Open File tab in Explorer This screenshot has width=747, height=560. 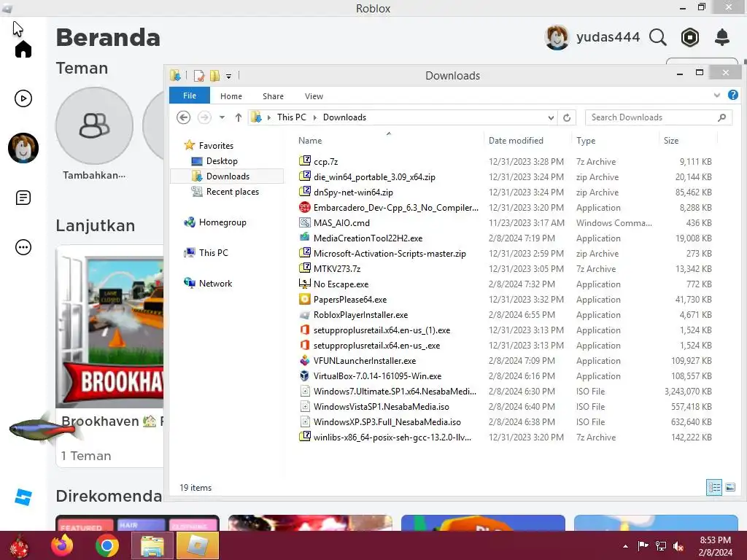click(x=190, y=96)
